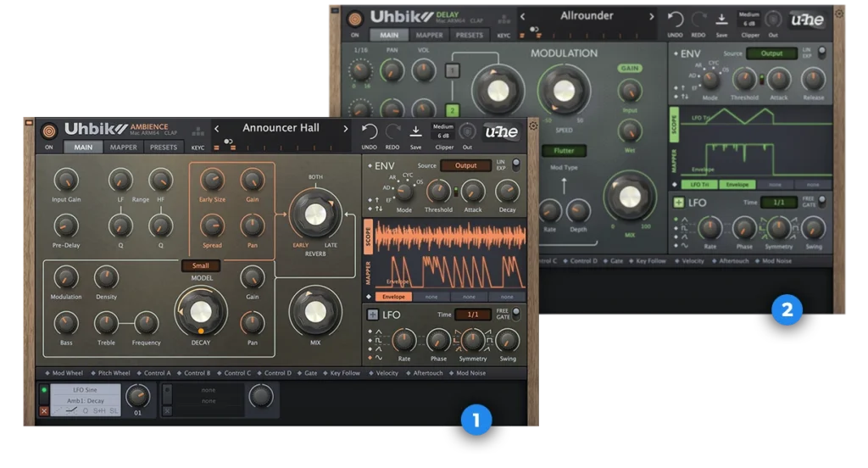Click the plus icon beside Ambience LFO

[372, 315]
